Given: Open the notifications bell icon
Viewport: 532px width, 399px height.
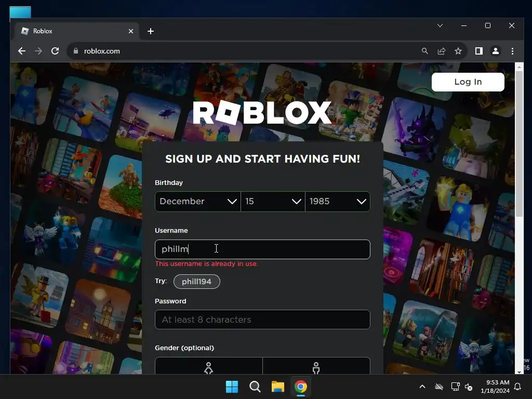Looking at the screenshot, I should tap(518, 387).
